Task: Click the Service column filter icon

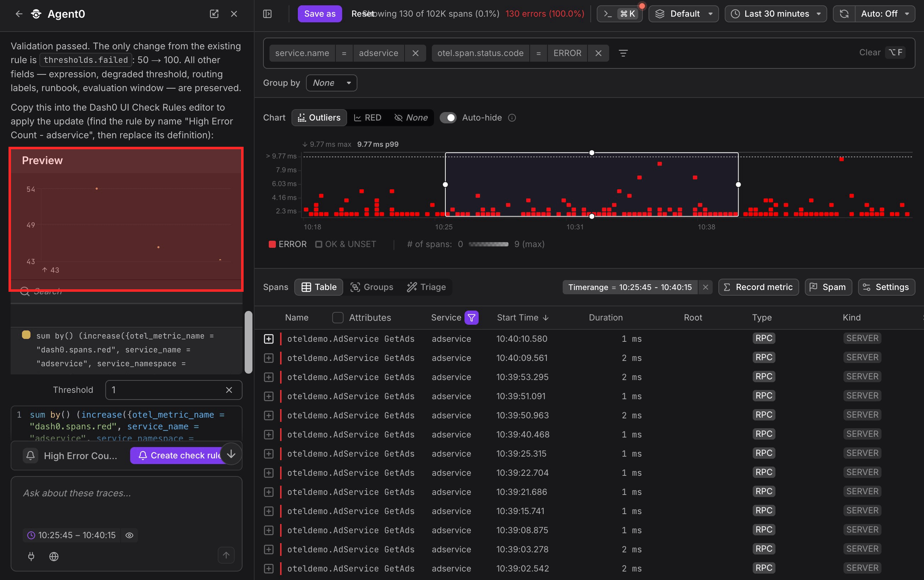Action: click(x=472, y=318)
